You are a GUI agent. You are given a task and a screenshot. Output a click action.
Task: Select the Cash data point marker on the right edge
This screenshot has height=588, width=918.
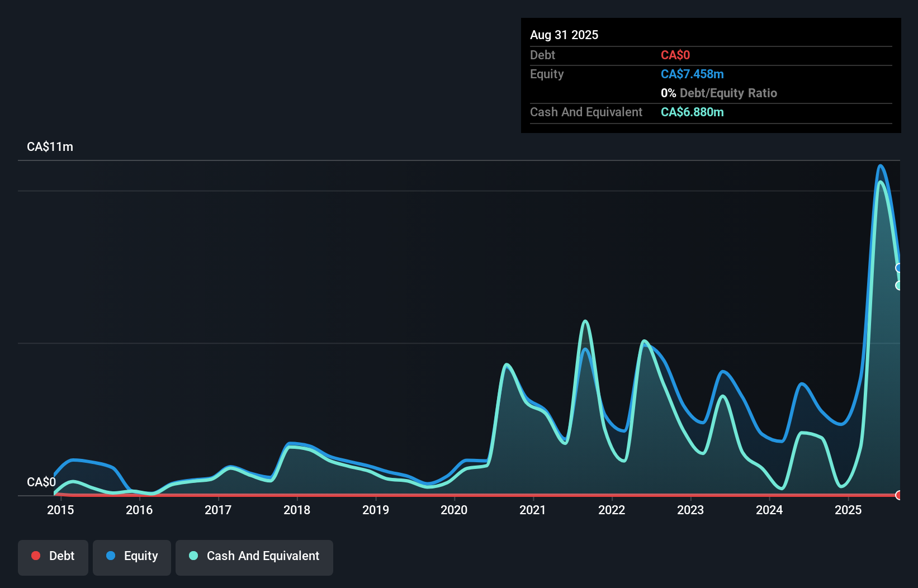(x=899, y=285)
